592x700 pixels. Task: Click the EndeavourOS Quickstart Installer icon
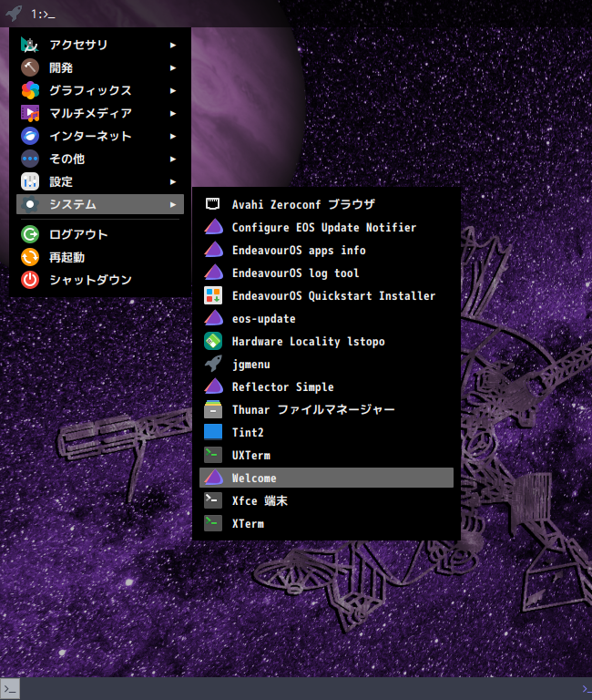point(213,295)
